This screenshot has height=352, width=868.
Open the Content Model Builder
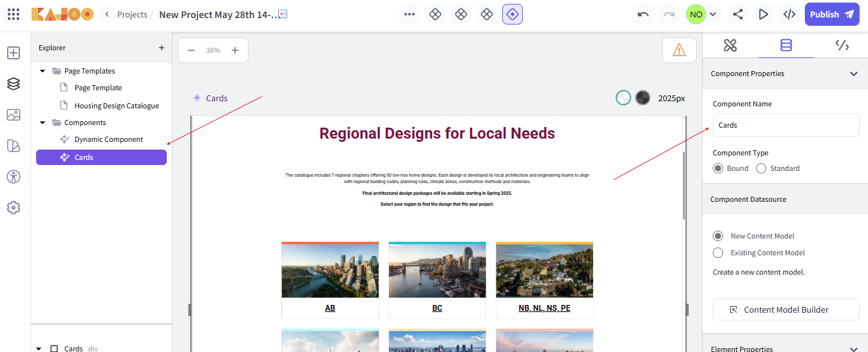coord(786,309)
